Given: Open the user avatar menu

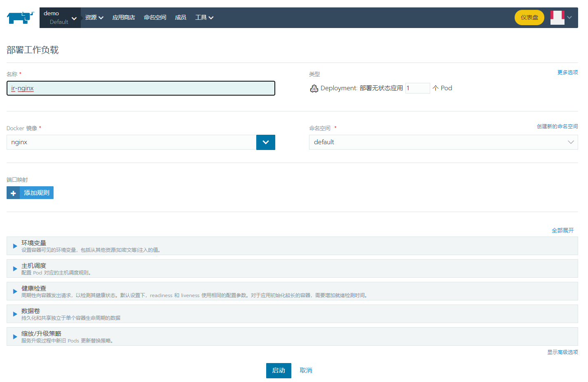Looking at the screenshot, I should pyautogui.click(x=558, y=18).
